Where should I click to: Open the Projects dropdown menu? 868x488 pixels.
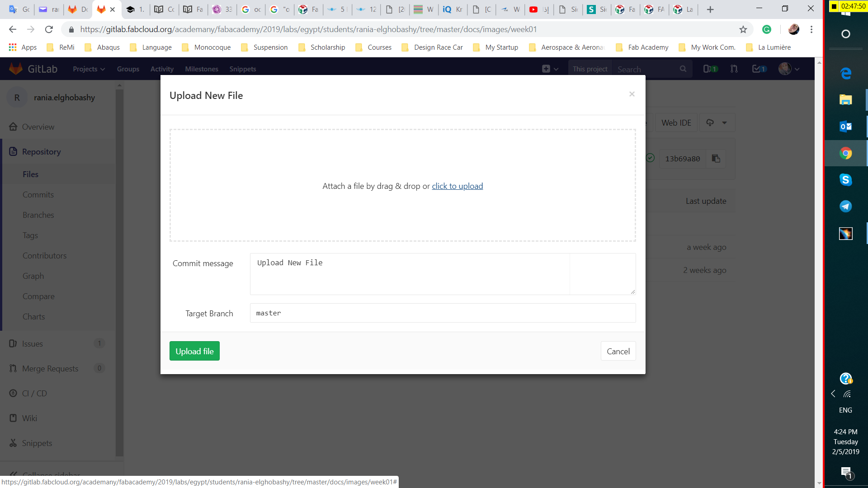89,69
